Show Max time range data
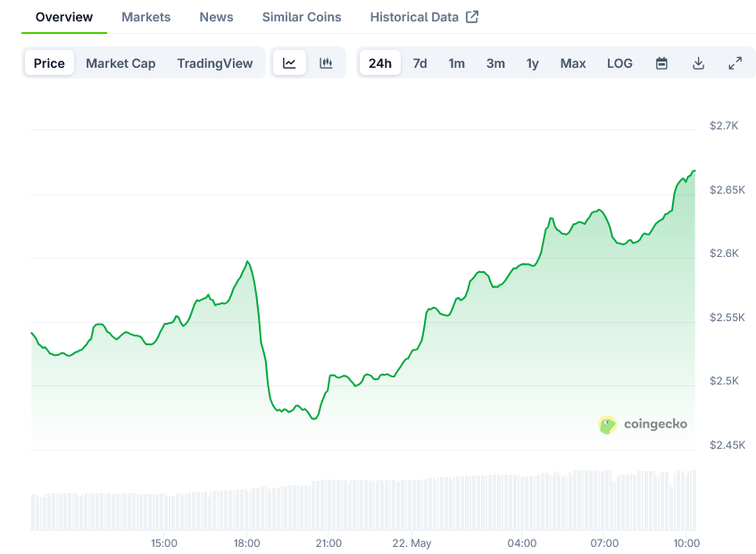The image size is (756, 554). pyautogui.click(x=573, y=63)
